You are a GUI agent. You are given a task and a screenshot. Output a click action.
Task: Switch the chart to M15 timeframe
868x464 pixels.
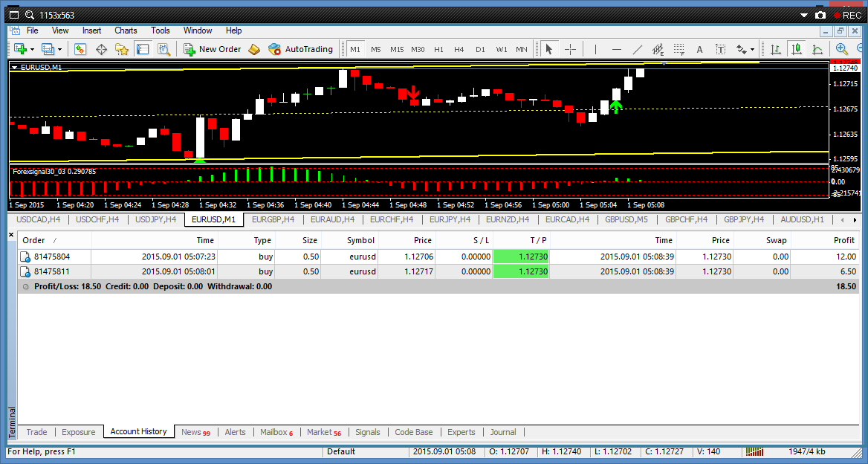(x=397, y=49)
